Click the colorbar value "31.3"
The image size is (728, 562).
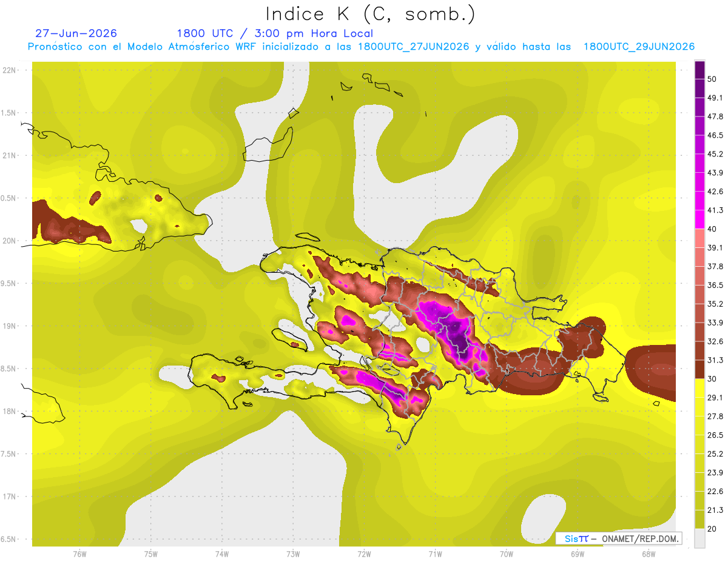click(x=716, y=360)
